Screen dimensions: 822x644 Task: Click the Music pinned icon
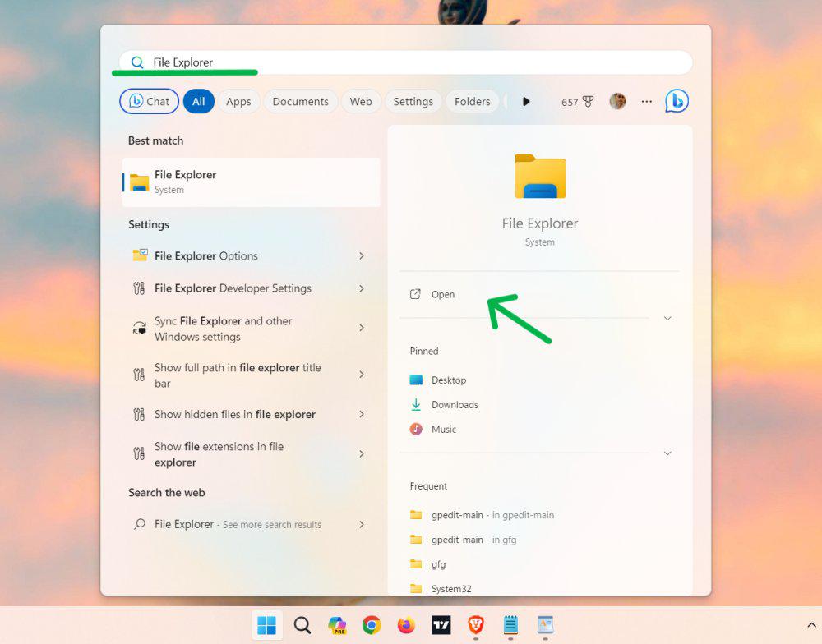pyautogui.click(x=416, y=429)
